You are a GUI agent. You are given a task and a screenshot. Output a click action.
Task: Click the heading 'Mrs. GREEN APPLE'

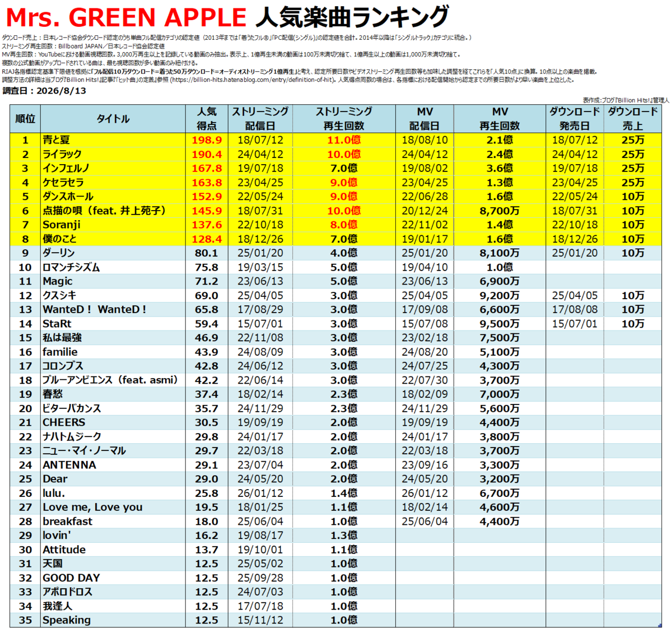pyautogui.click(x=126, y=18)
